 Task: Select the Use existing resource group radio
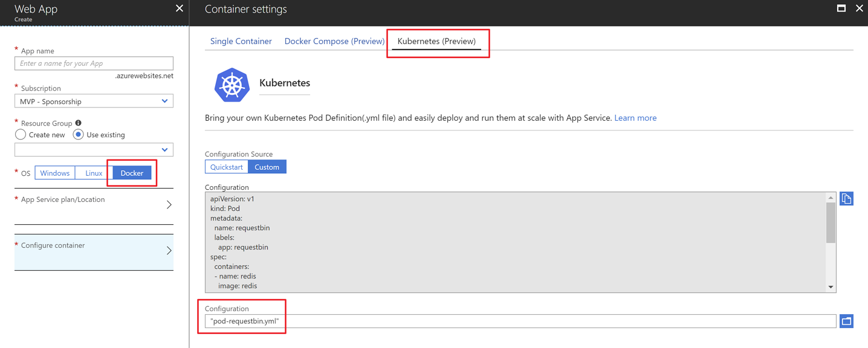[x=78, y=135]
